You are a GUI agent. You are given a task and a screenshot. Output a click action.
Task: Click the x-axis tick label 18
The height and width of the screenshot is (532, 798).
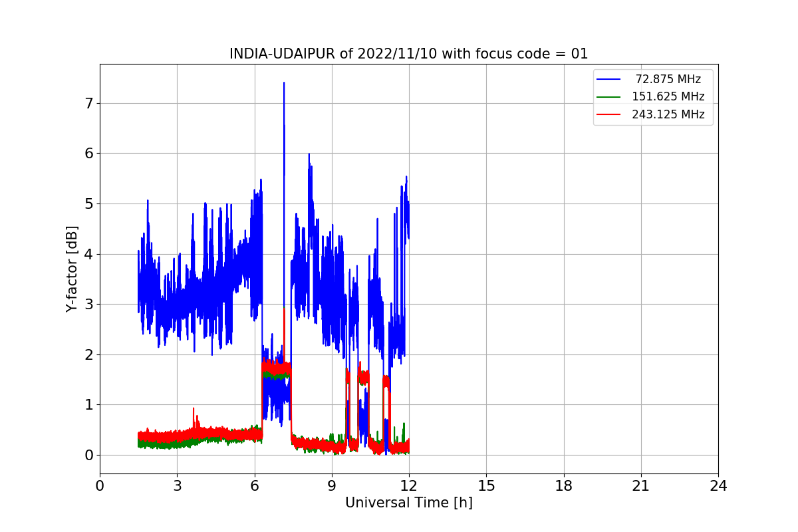pos(563,486)
